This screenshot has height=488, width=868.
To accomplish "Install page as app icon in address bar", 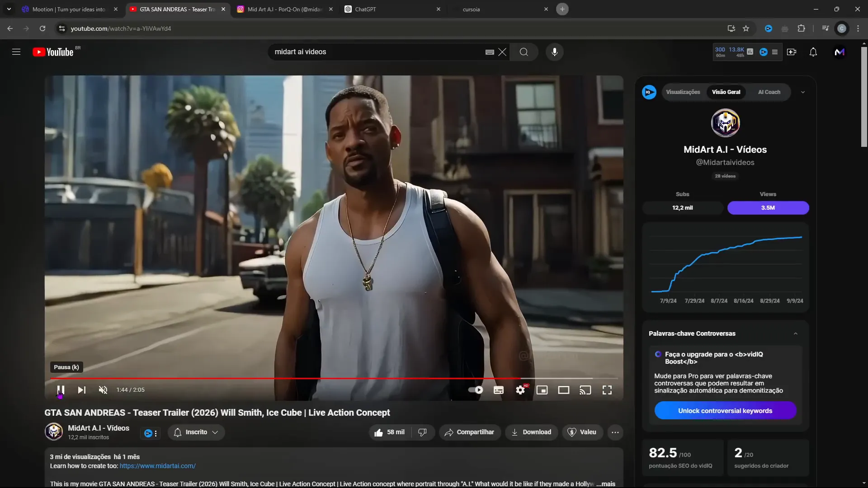I will pyautogui.click(x=731, y=28).
